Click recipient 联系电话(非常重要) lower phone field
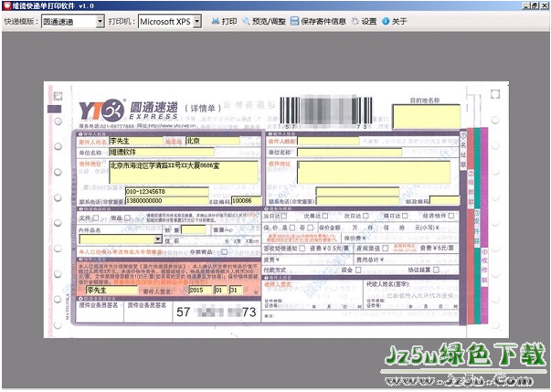 tap(357, 201)
